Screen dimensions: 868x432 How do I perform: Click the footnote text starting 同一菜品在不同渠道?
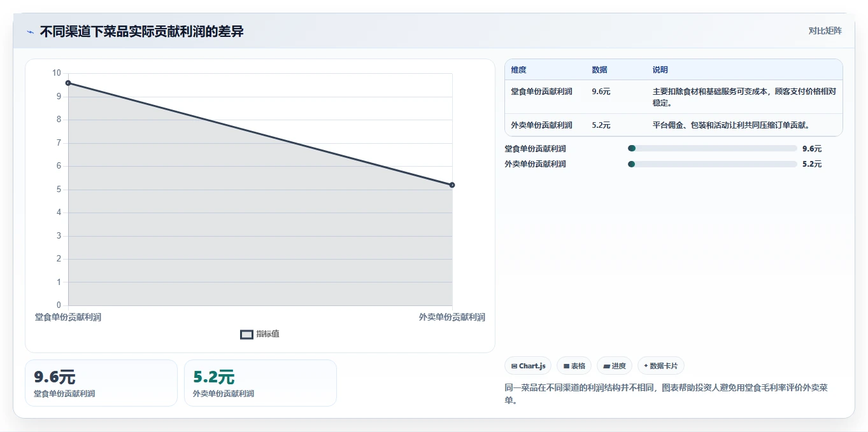666,394
